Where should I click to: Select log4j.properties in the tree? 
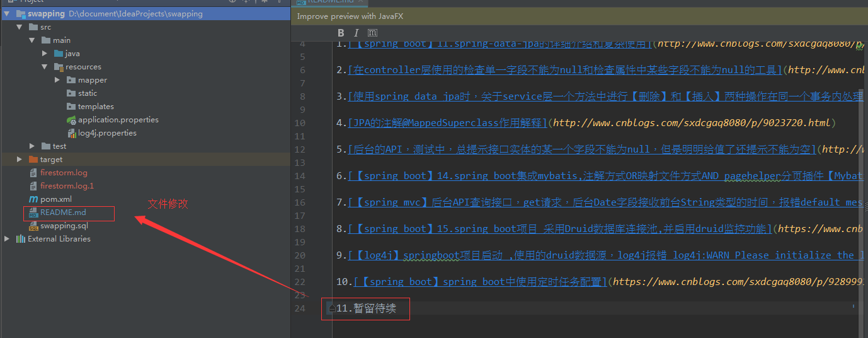pyautogui.click(x=107, y=133)
